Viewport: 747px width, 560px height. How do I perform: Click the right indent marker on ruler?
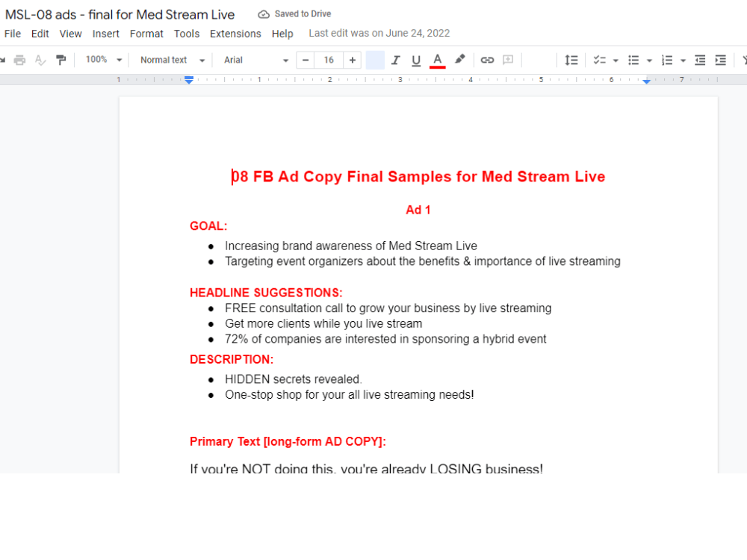[x=646, y=81]
